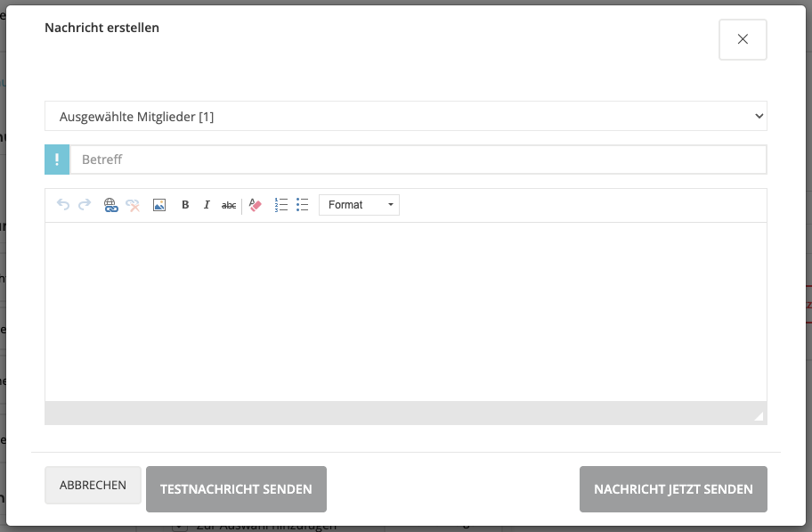
Task: Toggle bold formatting
Action: coord(185,205)
